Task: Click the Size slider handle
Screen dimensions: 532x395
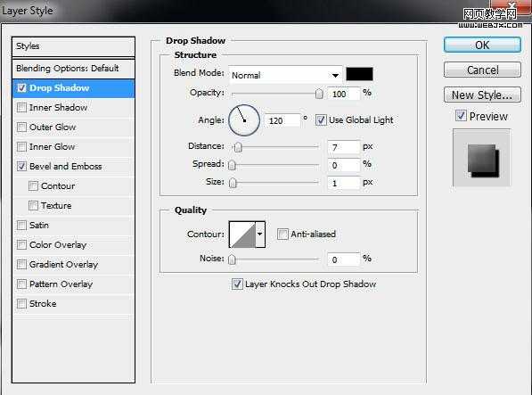Action: 233,183
